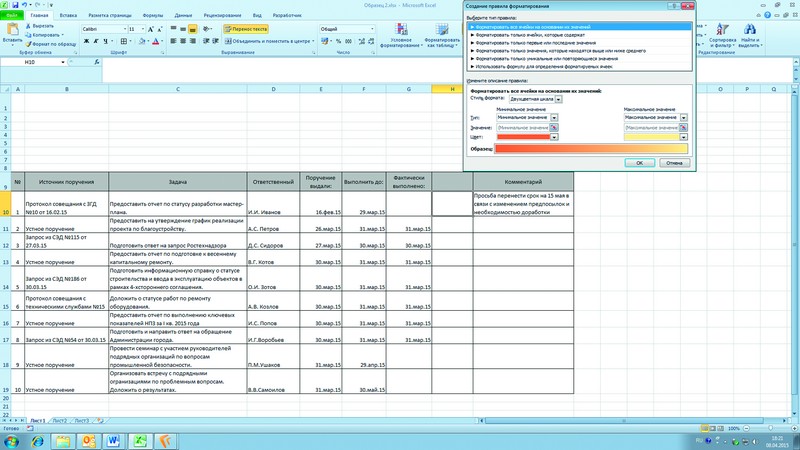Click Format Painter (Формат по образцу)

click(x=51, y=44)
